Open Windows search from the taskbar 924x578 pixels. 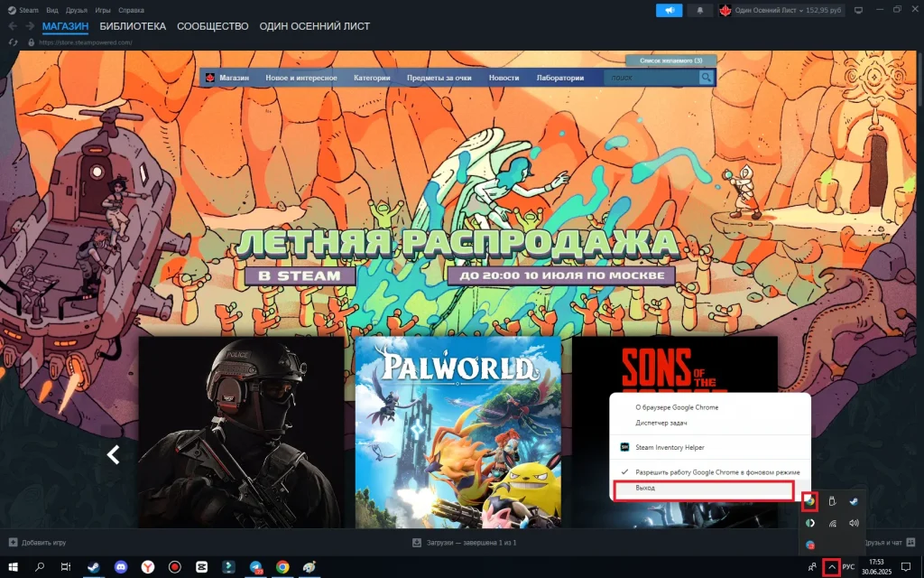tap(40, 567)
